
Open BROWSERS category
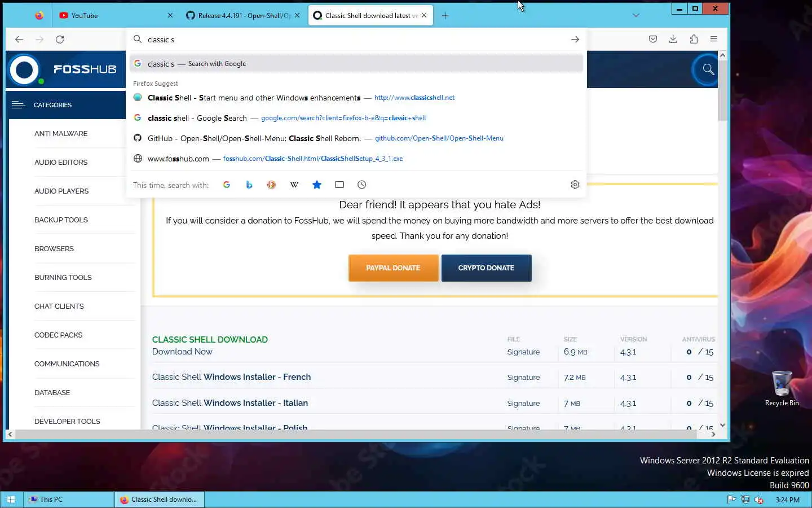[54, 249]
